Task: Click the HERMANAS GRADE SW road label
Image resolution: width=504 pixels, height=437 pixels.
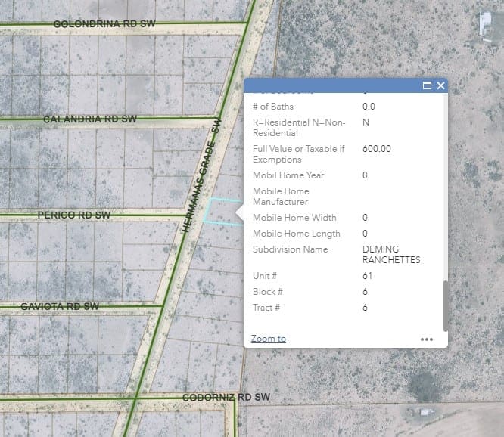Action: (x=201, y=175)
